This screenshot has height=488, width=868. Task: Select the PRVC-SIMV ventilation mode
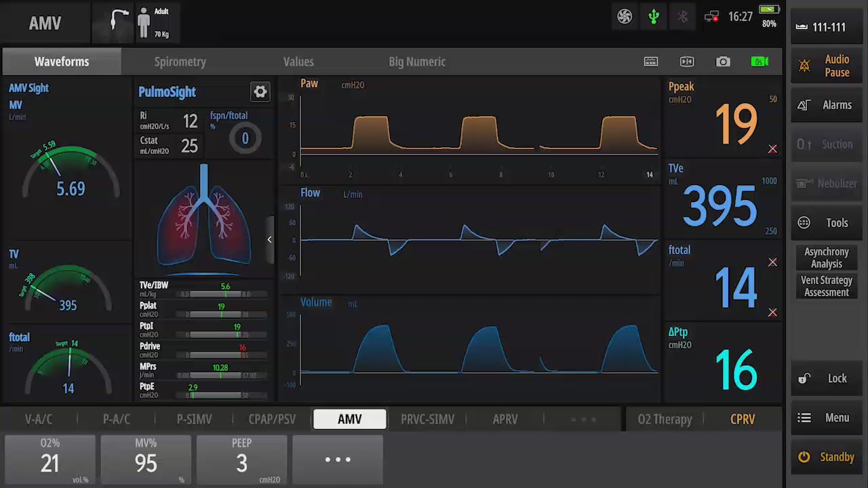pyautogui.click(x=427, y=419)
